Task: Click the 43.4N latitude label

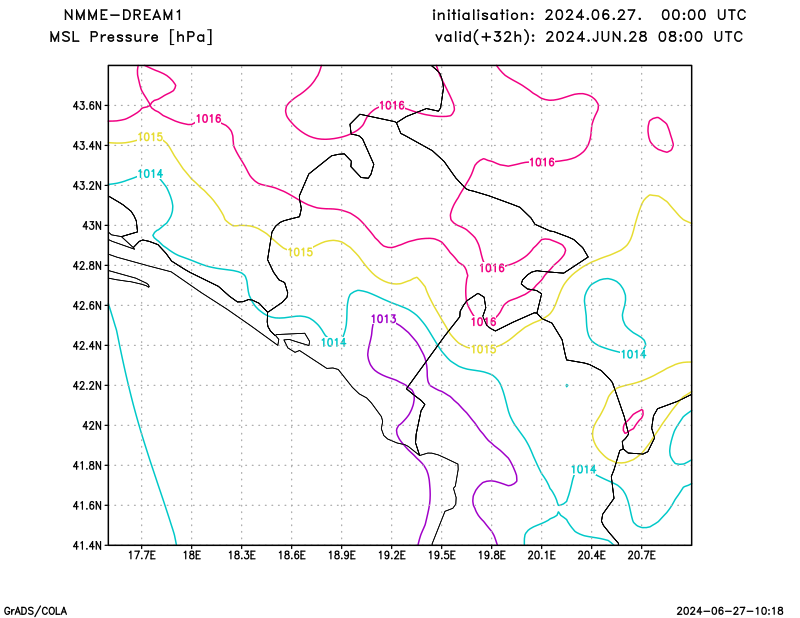Action: 87,145
